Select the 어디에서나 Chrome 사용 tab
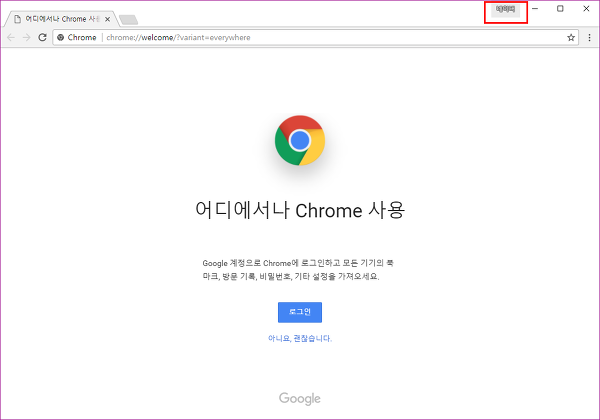Viewport: 600px width, 420px height. click(61, 19)
